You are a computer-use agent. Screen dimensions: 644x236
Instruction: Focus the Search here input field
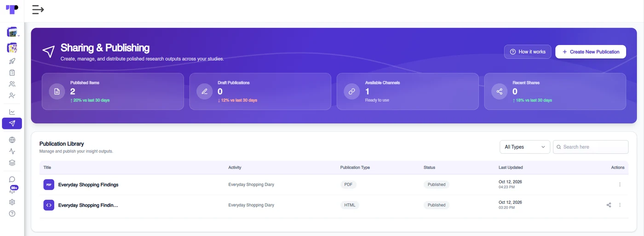point(591,147)
